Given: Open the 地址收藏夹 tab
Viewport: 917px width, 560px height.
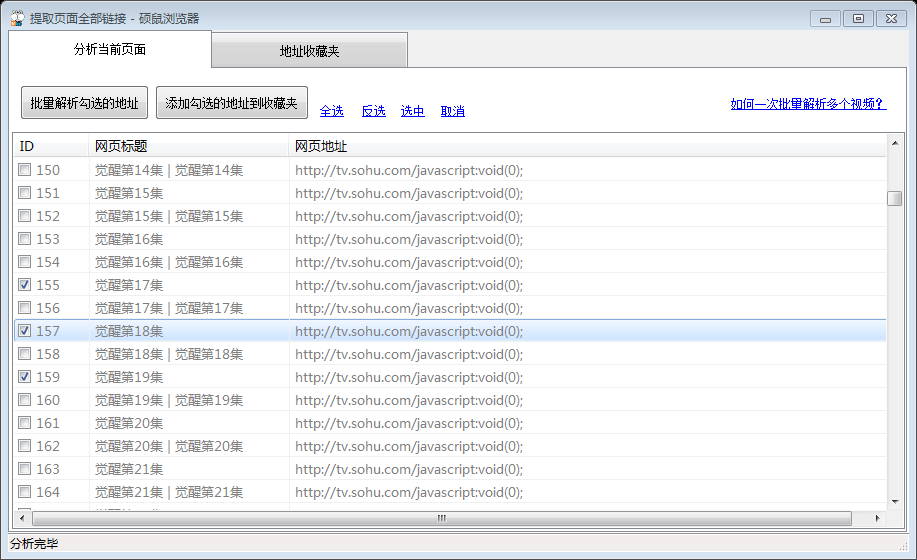Looking at the screenshot, I should click(309, 51).
